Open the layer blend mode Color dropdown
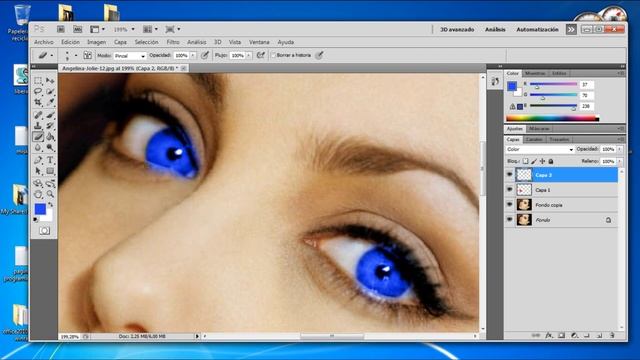This screenshot has width=640, height=360. pyautogui.click(x=540, y=149)
